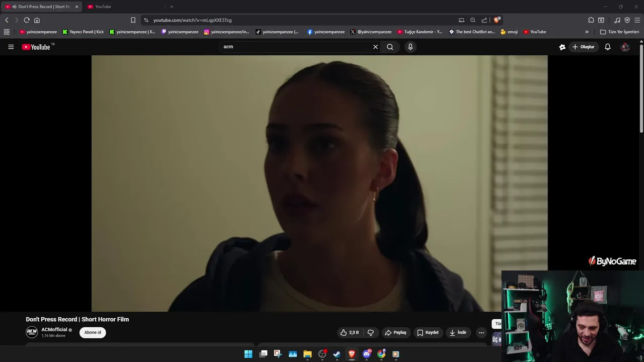Click the ACM channel avatar
This screenshot has height=362, width=644.
[x=32, y=332]
